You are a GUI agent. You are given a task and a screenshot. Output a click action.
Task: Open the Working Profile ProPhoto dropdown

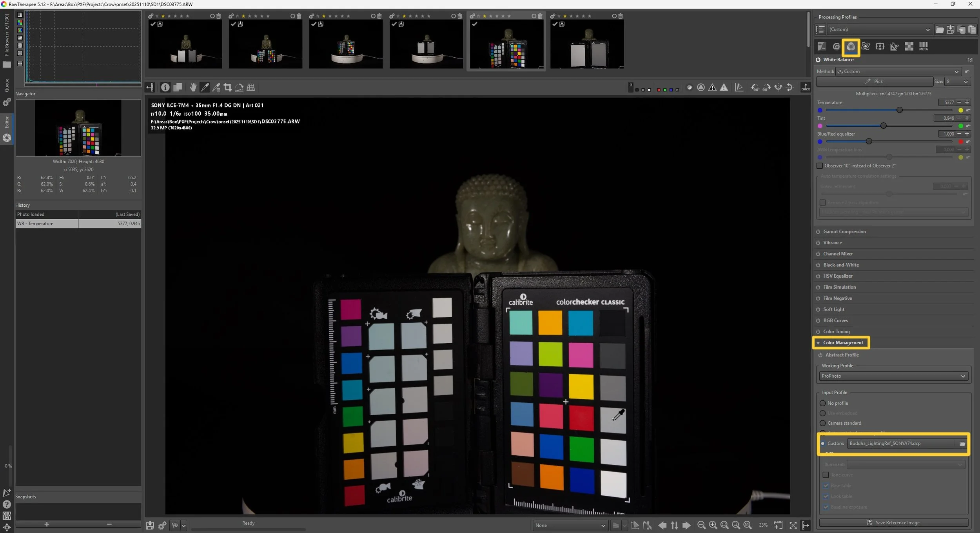893,376
